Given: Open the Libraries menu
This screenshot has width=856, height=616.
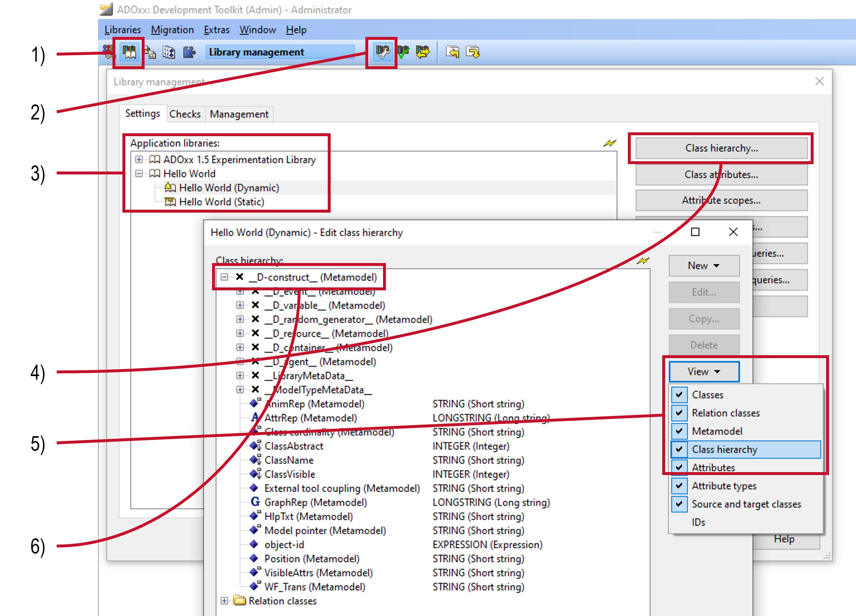Looking at the screenshot, I should pos(123,30).
